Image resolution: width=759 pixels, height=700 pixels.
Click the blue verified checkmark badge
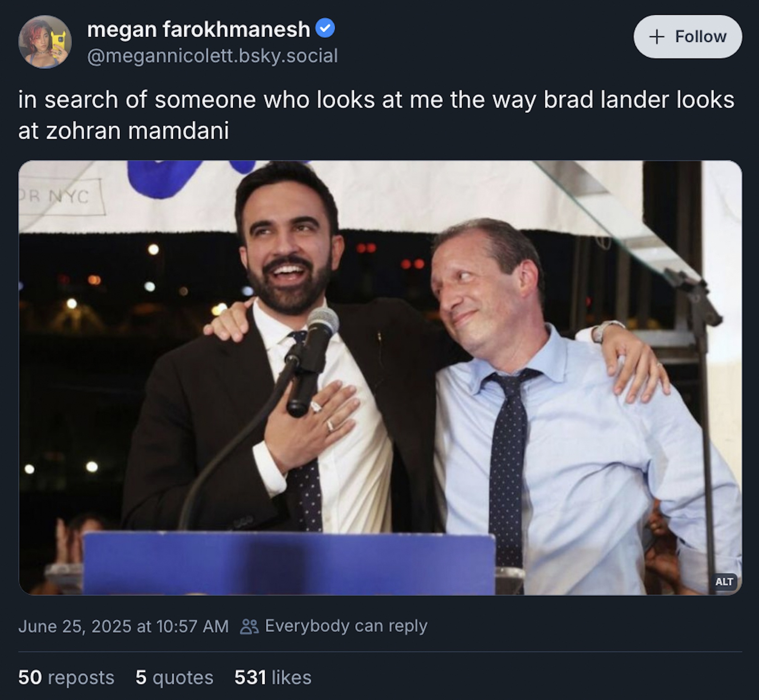pyautogui.click(x=325, y=29)
